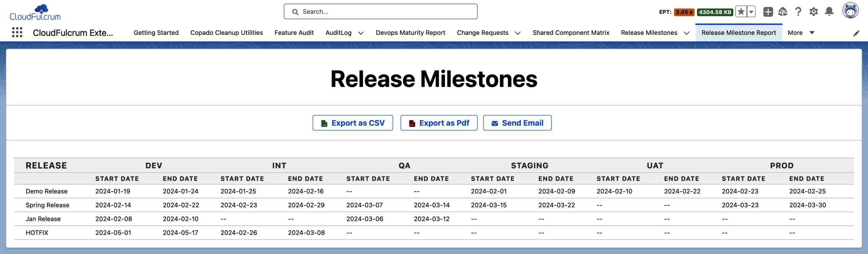Viewport: 868px width, 254px height.
Task: Open the Release Milestones tab
Action: [x=649, y=33]
